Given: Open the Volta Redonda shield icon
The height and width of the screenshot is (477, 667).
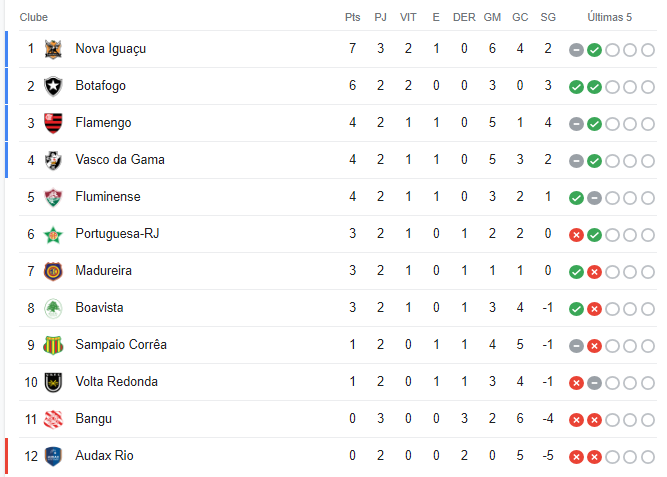Looking at the screenshot, I should [53, 383].
